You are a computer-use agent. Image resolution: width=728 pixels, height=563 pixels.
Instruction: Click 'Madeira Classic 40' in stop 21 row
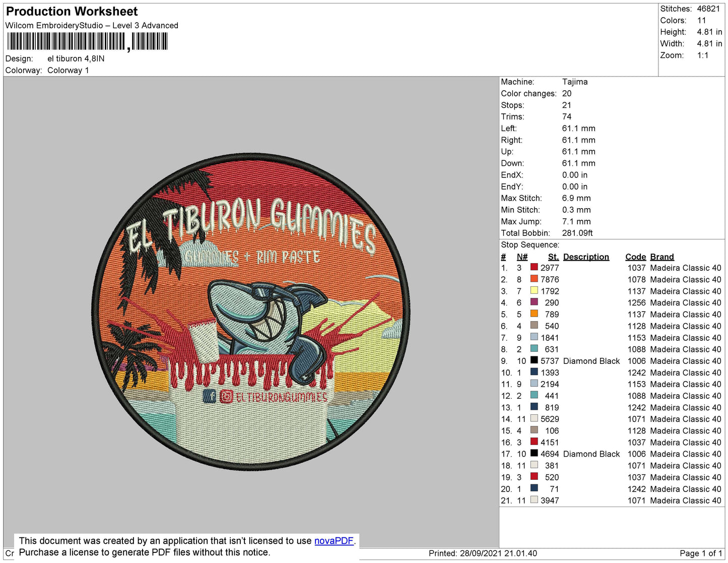pyautogui.click(x=685, y=501)
